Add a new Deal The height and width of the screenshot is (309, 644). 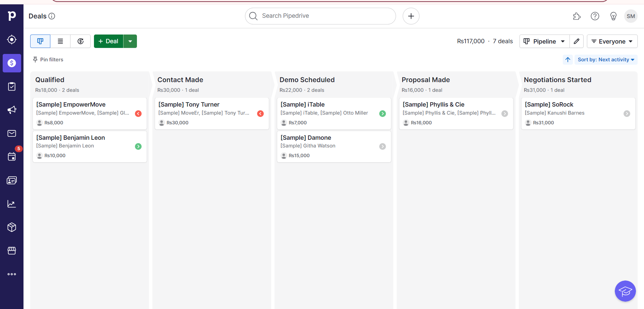tap(108, 41)
